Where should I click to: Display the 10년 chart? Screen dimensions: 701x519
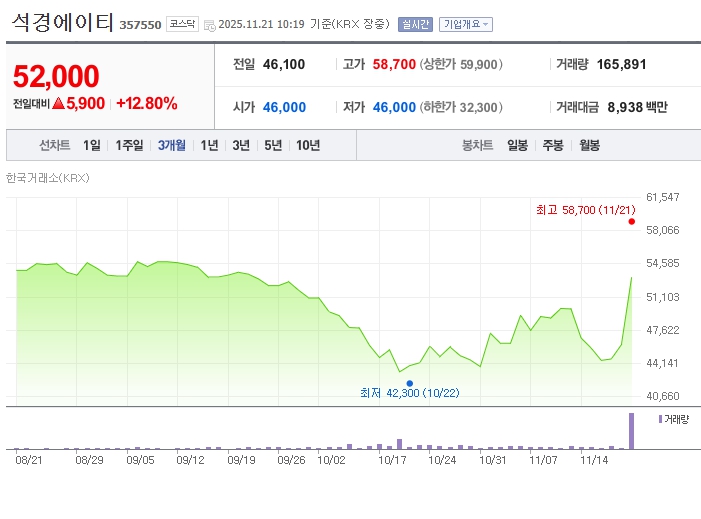pyautogui.click(x=308, y=146)
